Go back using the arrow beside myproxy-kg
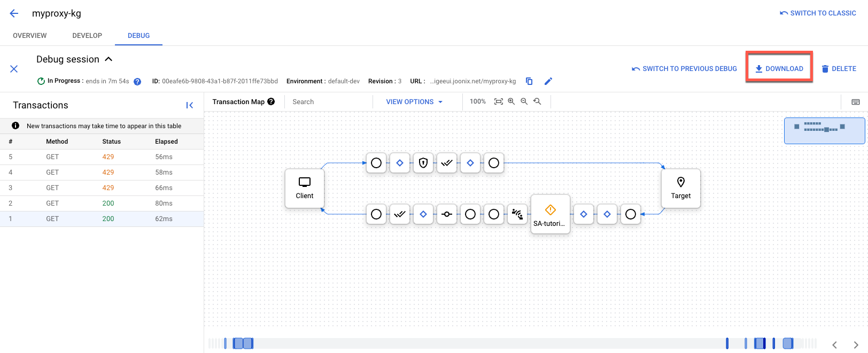 tap(14, 13)
